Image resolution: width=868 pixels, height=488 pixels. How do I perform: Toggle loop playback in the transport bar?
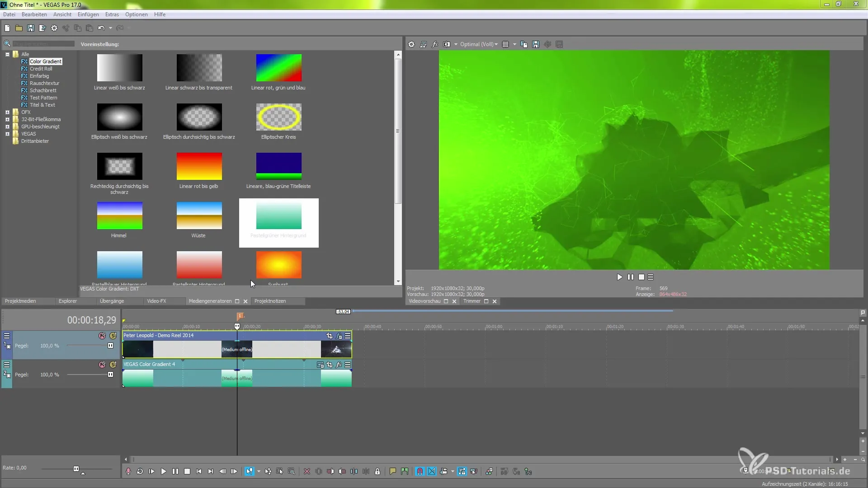click(x=140, y=471)
